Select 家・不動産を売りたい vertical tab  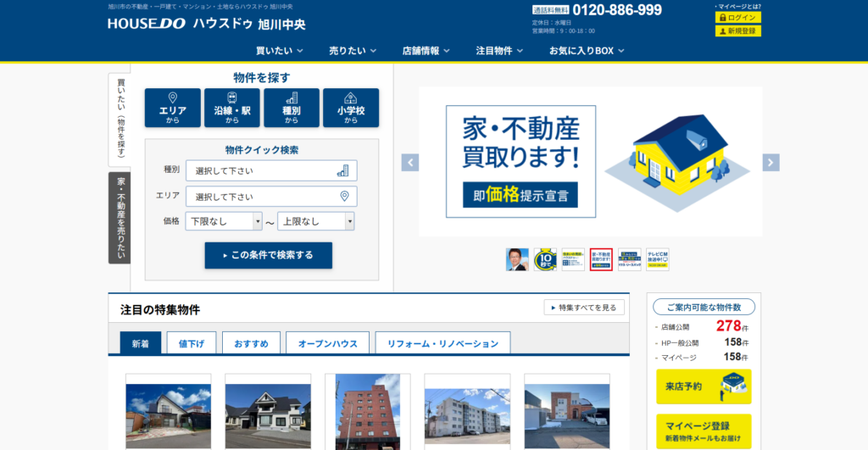(120, 218)
